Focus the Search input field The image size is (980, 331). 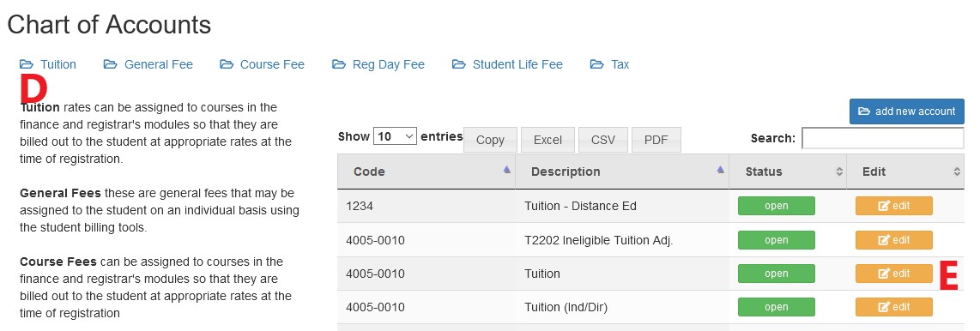click(x=882, y=138)
